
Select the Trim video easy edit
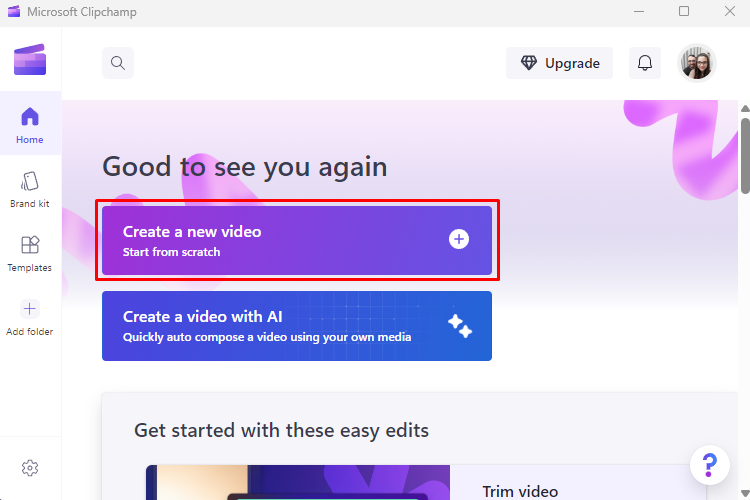520,491
